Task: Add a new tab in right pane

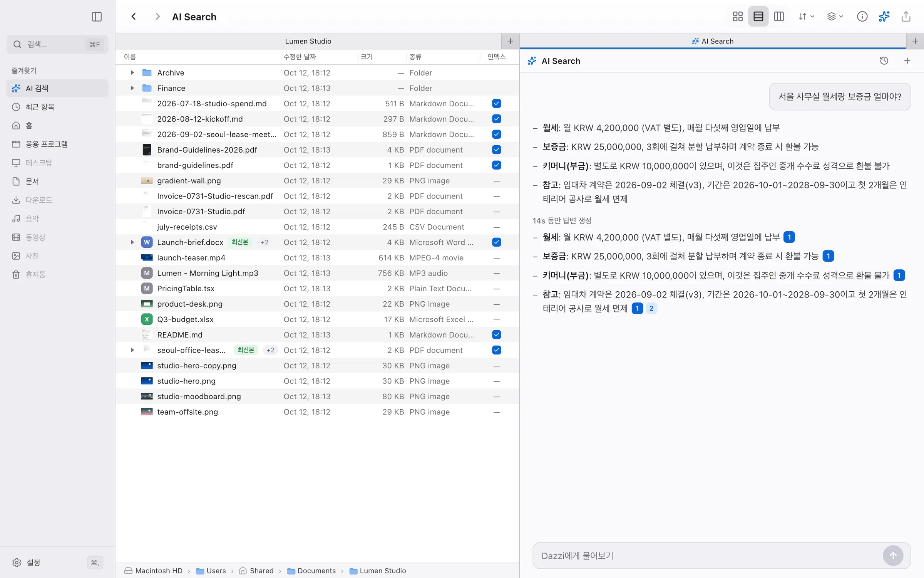Action: point(915,41)
